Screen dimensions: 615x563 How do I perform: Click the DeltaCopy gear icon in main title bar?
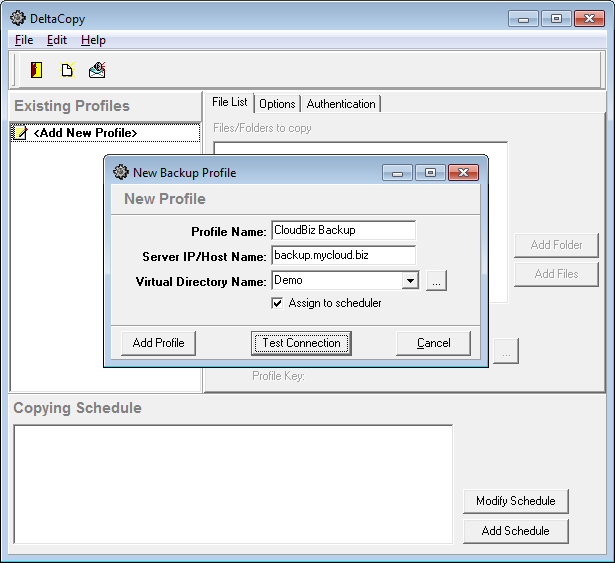(x=17, y=17)
